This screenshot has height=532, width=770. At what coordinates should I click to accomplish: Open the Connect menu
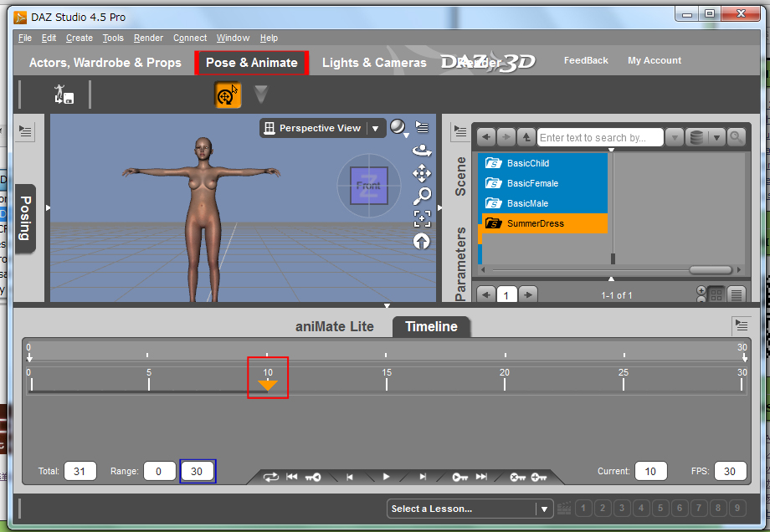click(x=190, y=38)
